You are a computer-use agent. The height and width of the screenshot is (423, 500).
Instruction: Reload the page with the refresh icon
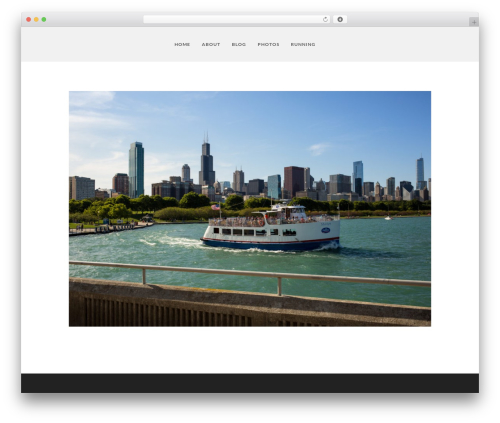[x=325, y=19]
